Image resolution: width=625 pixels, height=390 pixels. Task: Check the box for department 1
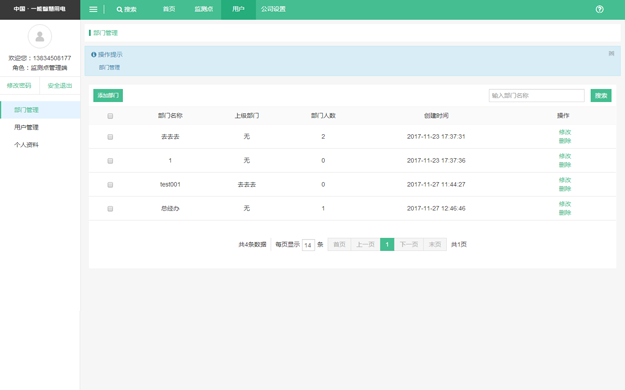tap(110, 161)
